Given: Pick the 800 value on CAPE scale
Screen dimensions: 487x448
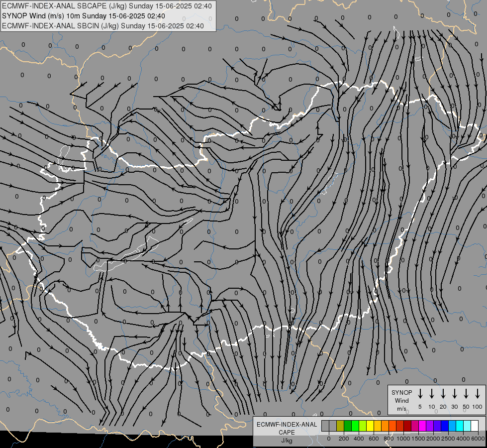Looking at the screenshot, I should tap(389, 439).
